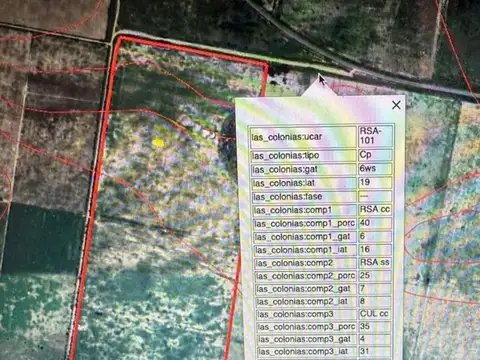Select the value RSA-101
Viewport: 480px width, 360px height.
click(375, 136)
